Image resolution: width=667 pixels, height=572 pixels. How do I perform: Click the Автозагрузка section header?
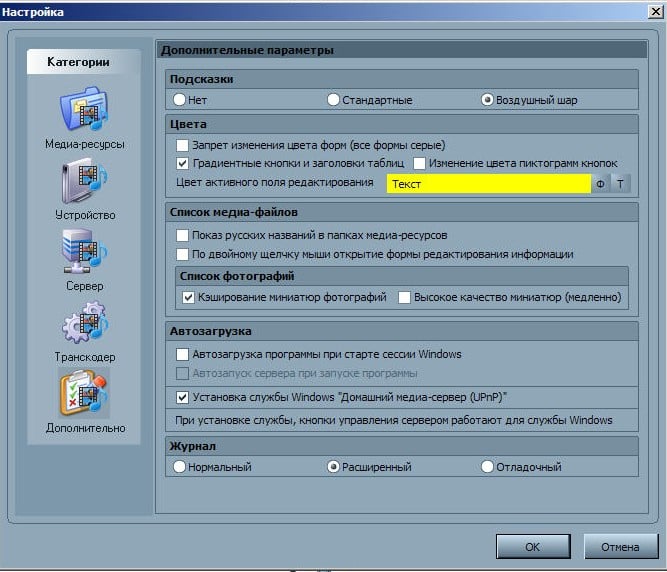402,331
